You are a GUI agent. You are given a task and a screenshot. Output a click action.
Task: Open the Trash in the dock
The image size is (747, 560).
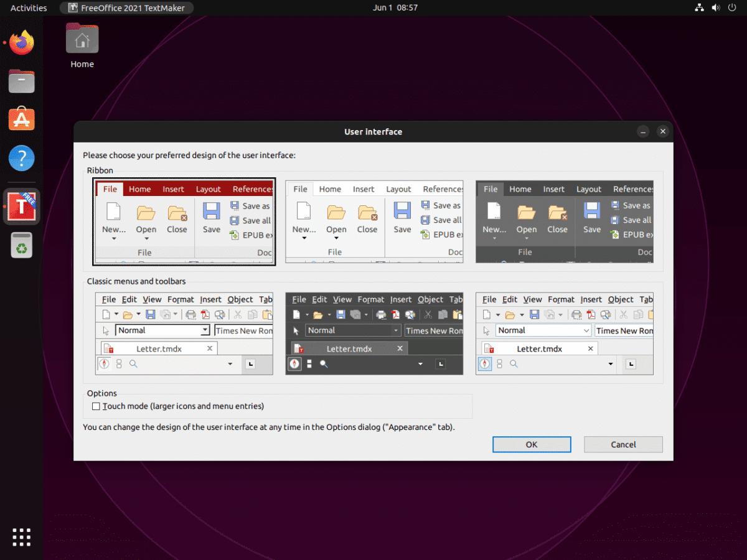pos(22,245)
